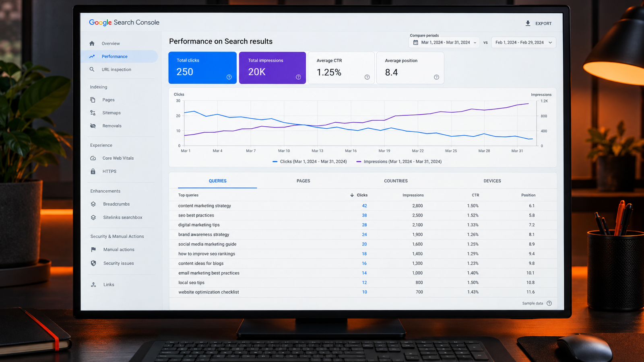
Task: Click the 2,500 impressions value
Action: 417,215
